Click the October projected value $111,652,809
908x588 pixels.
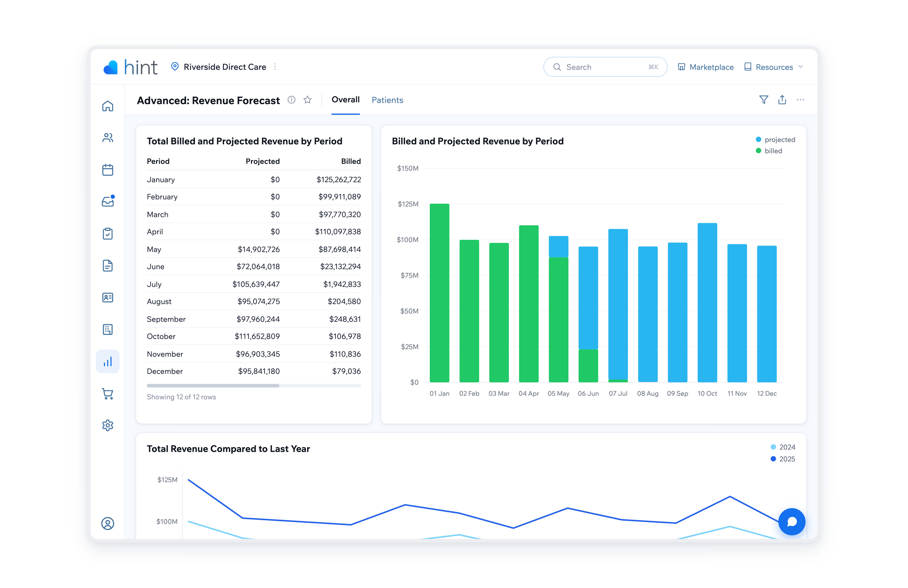257,336
